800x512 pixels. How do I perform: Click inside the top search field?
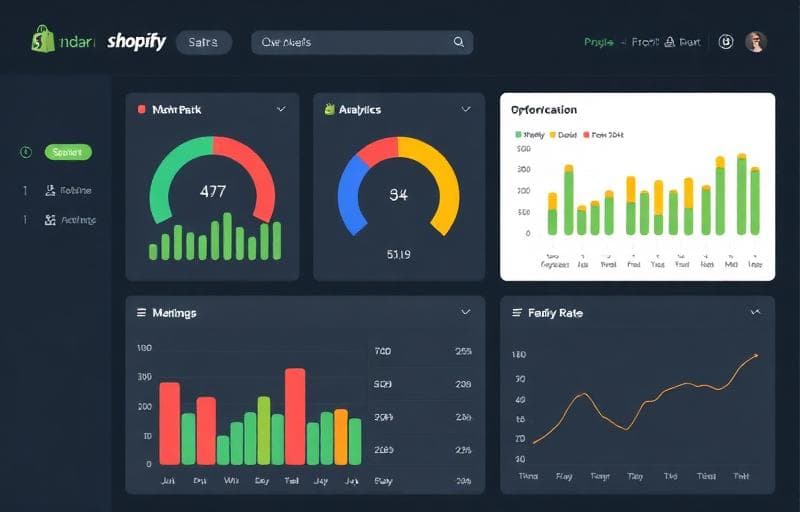click(x=350, y=42)
